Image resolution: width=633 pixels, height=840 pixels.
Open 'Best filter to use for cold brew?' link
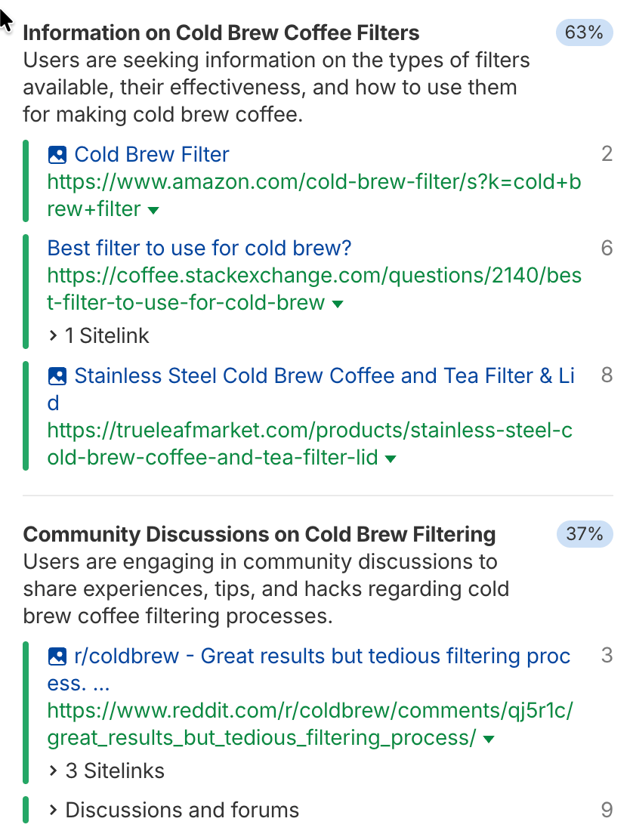199,248
